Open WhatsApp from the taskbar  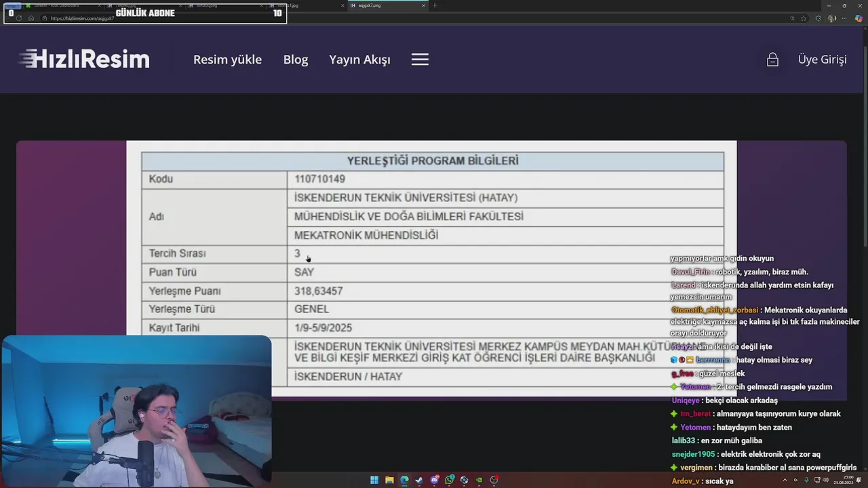tap(450, 480)
